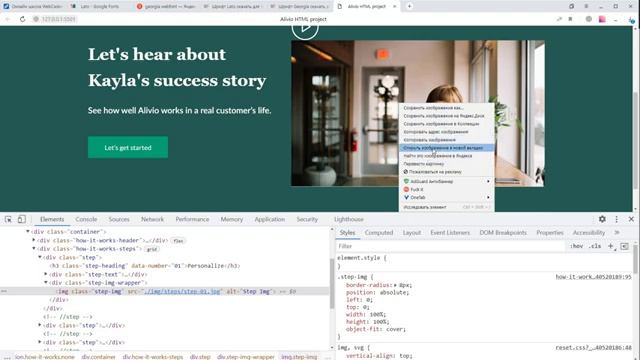This screenshot has height=360, width=640.
Task: Toggle the computed styles sidebar icon
Action: tap(624, 246)
